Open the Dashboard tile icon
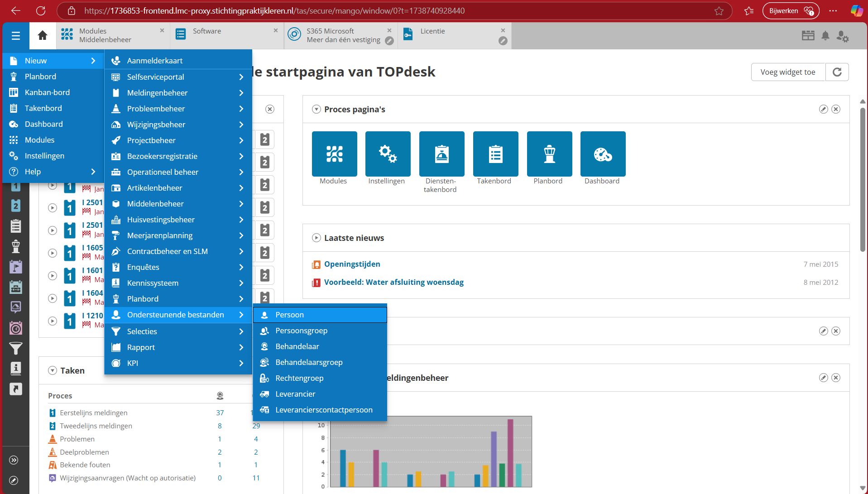The height and width of the screenshot is (494, 868). click(603, 154)
